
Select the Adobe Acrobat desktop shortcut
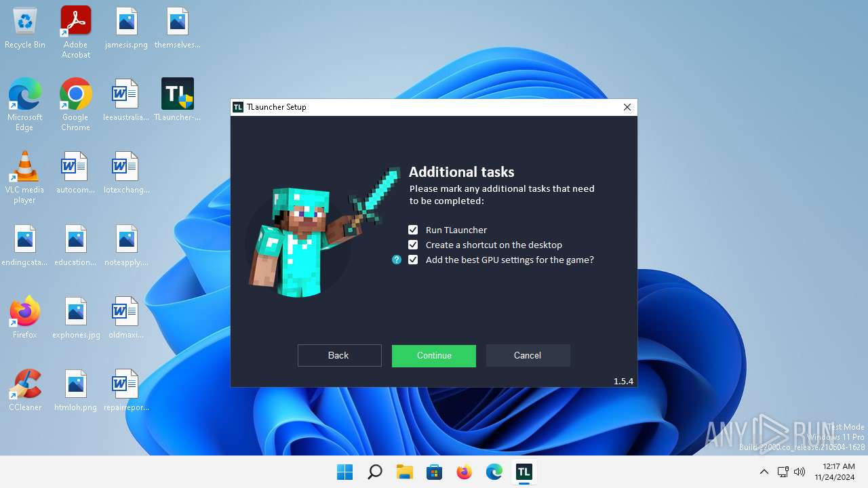[x=76, y=32]
